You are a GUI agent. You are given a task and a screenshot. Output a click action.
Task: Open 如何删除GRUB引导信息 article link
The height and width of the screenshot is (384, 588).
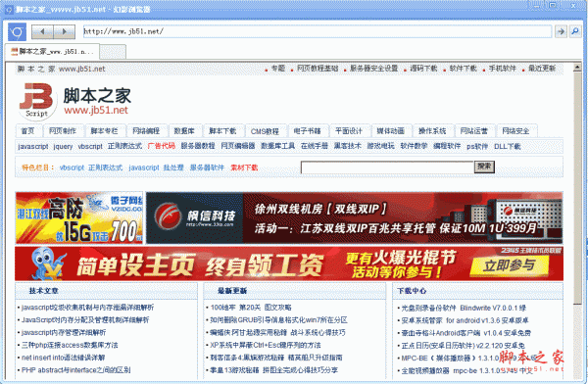click(278, 320)
